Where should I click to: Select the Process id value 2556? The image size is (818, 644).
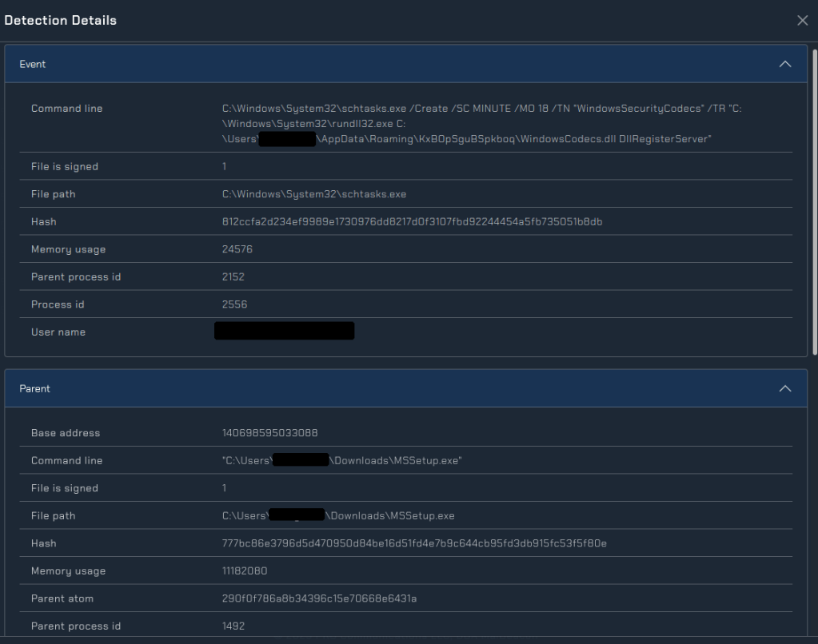233,304
